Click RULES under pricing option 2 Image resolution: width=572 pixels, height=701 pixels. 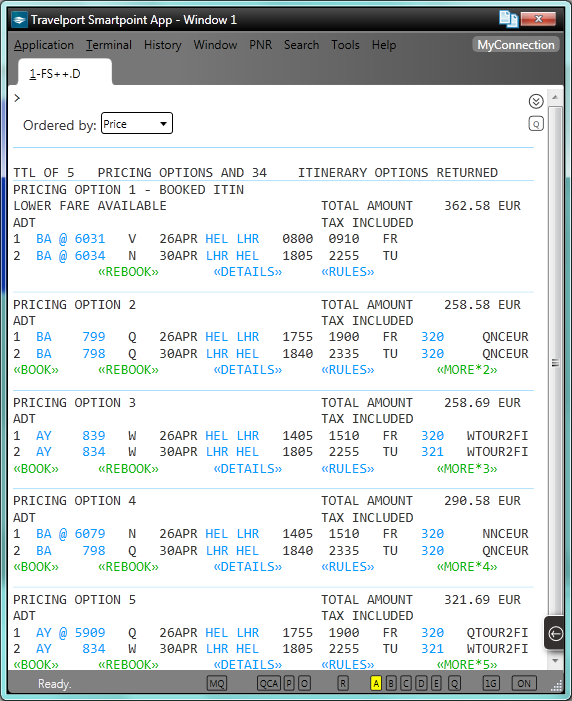point(347,370)
